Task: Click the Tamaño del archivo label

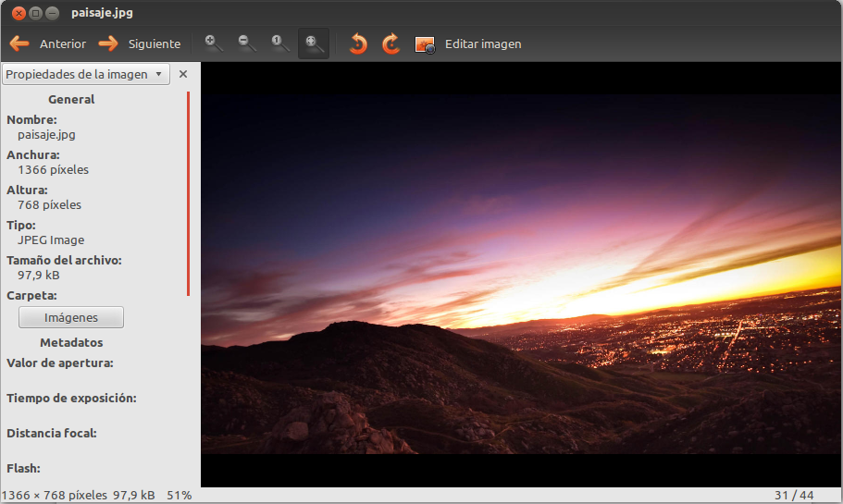Action: [64, 261]
